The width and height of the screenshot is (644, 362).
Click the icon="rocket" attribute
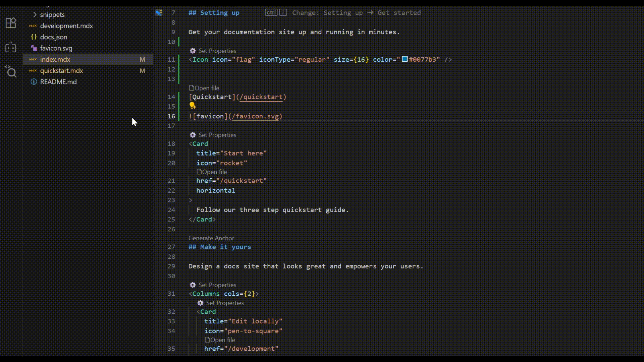pyautogui.click(x=222, y=163)
